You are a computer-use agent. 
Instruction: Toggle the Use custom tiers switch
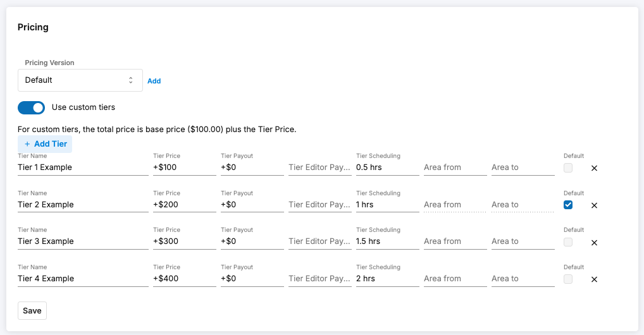point(31,107)
